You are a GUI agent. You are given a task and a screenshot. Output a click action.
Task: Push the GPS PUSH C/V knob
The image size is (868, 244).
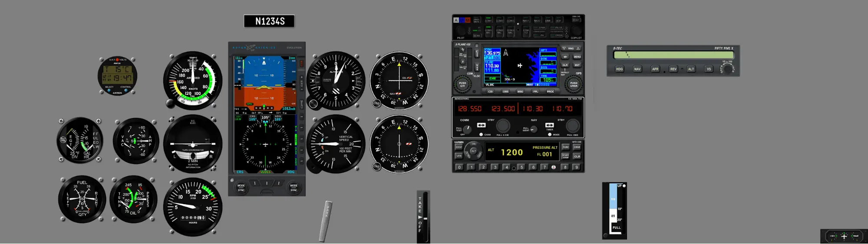pyautogui.click(x=462, y=84)
